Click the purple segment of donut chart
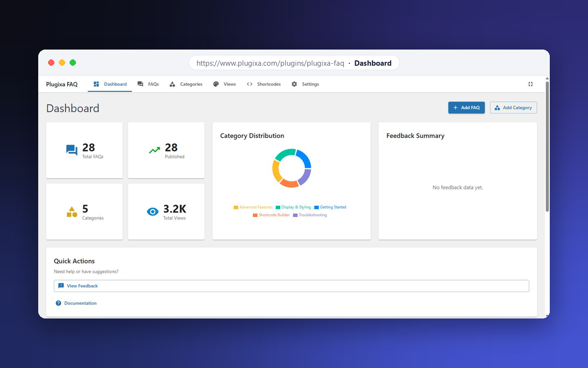 pyautogui.click(x=305, y=178)
